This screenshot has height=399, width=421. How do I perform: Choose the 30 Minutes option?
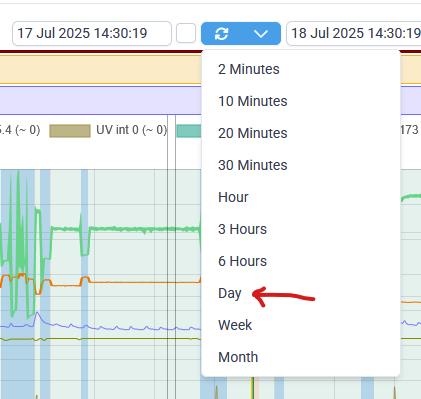click(x=301, y=165)
